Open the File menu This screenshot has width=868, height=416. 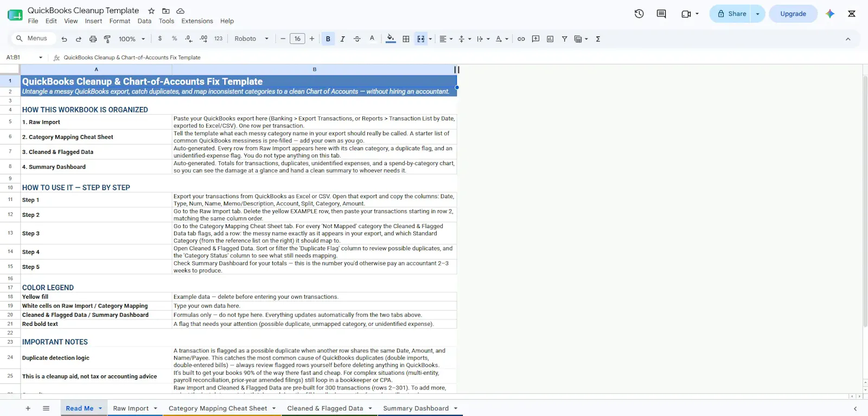(x=33, y=21)
